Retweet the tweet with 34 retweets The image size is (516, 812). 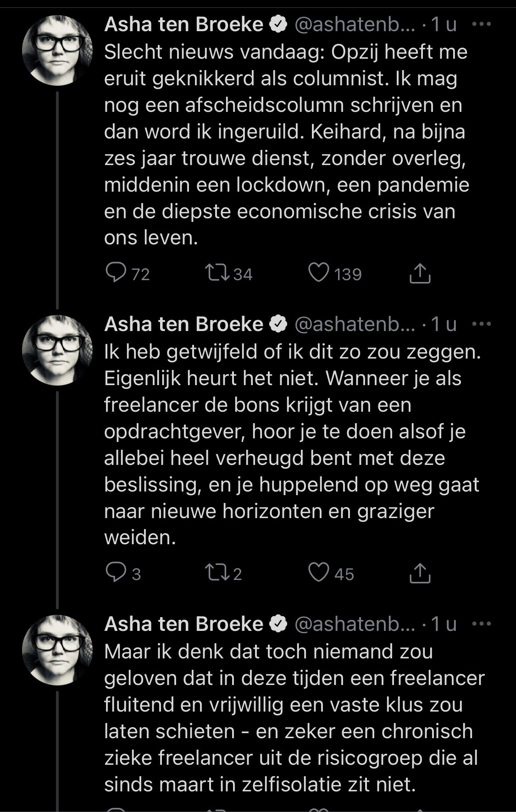point(217,273)
